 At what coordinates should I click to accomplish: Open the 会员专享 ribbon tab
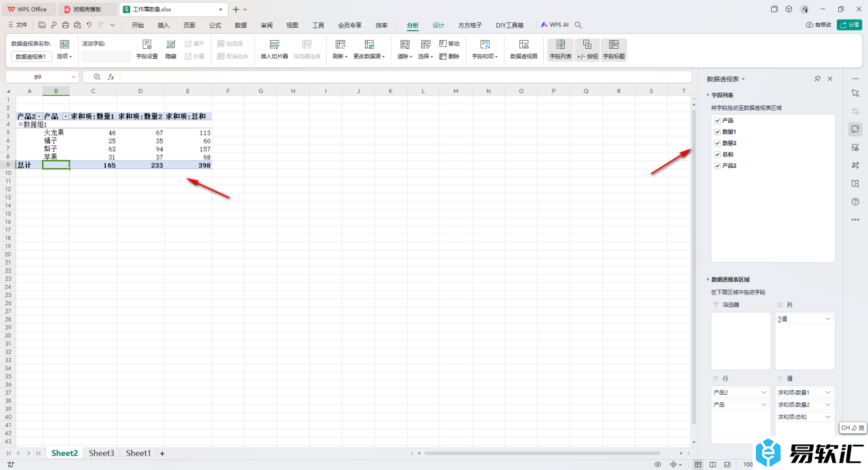(350, 25)
